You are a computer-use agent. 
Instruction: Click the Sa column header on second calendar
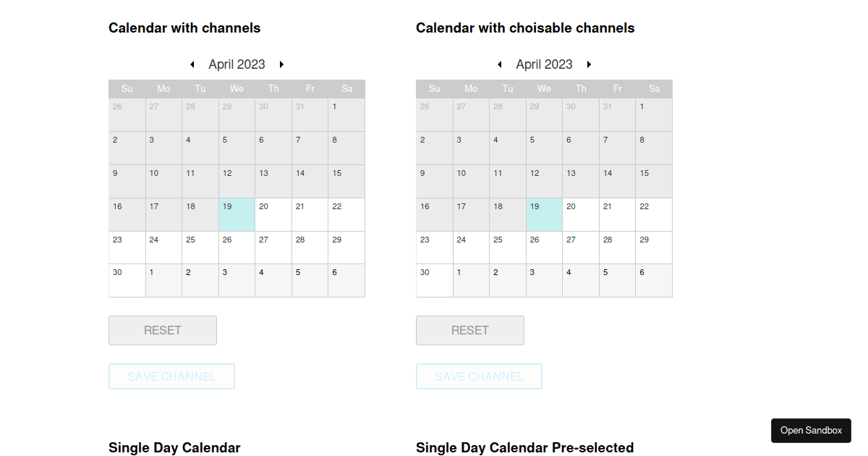coord(654,88)
